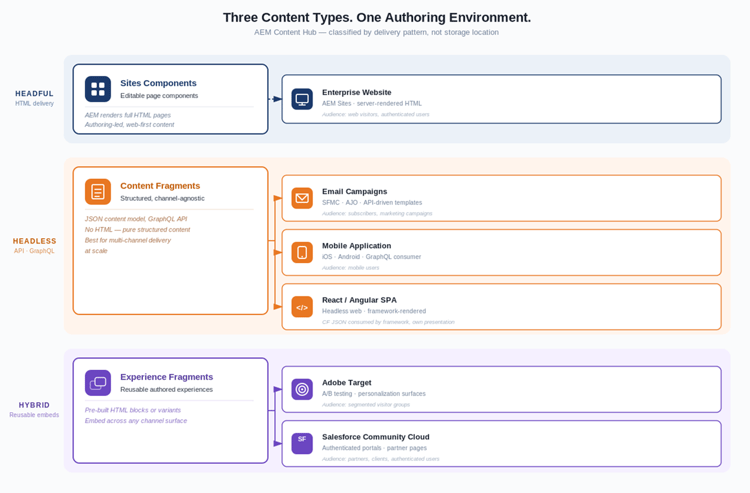The image size is (750, 493).
Task: Click 'Audience: subscribers, marketing campaigns' text
Action: pyautogui.click(x=377, y=214)
